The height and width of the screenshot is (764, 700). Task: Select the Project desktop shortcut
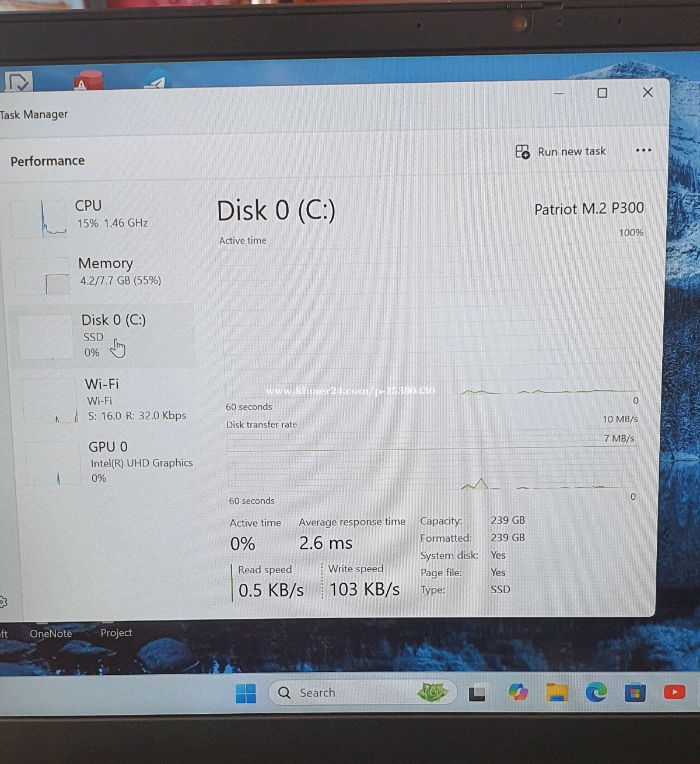coord(116,633)
